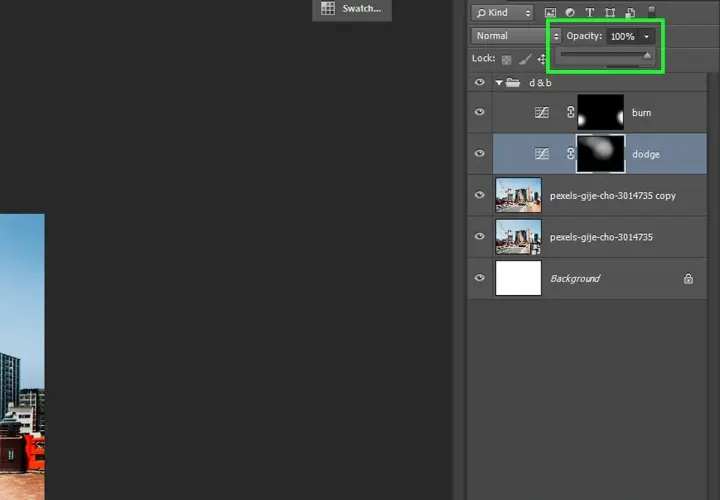Click the Opacity slider handle
The height and width of the screenshot is (500, 720).
tap(647, 56)
